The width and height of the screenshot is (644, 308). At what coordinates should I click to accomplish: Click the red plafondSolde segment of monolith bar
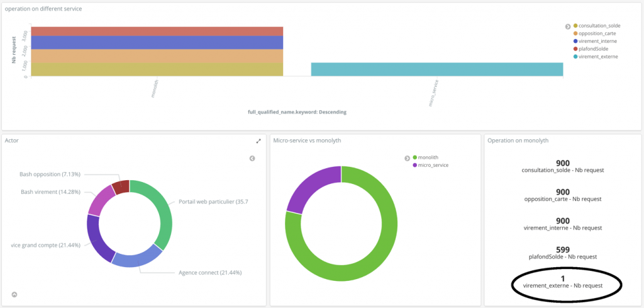[x=157, y=31]
